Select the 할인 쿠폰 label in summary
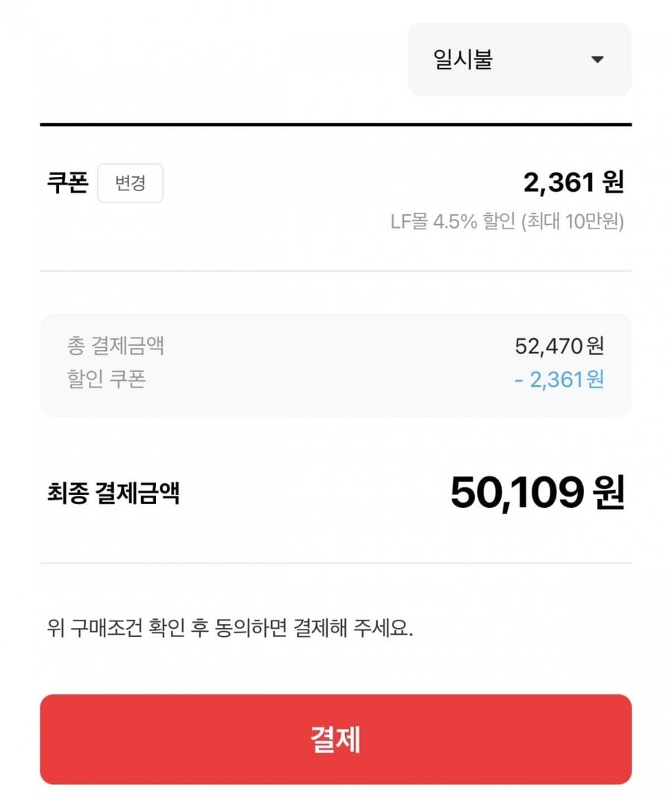 [x=106, y=379]
